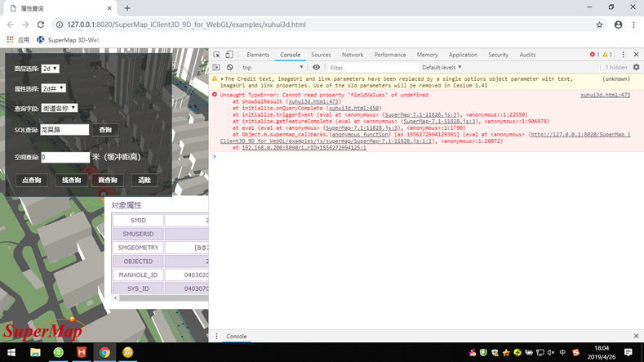644x362 pixels.
Task: Click the SQL query input containing 龙吴路
Action: tap(64, 130)
